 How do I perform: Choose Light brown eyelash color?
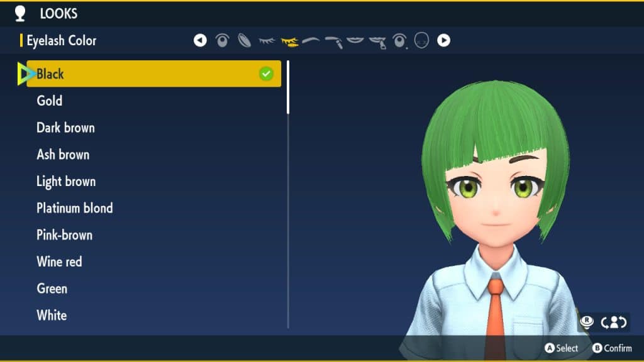[66, 182]
